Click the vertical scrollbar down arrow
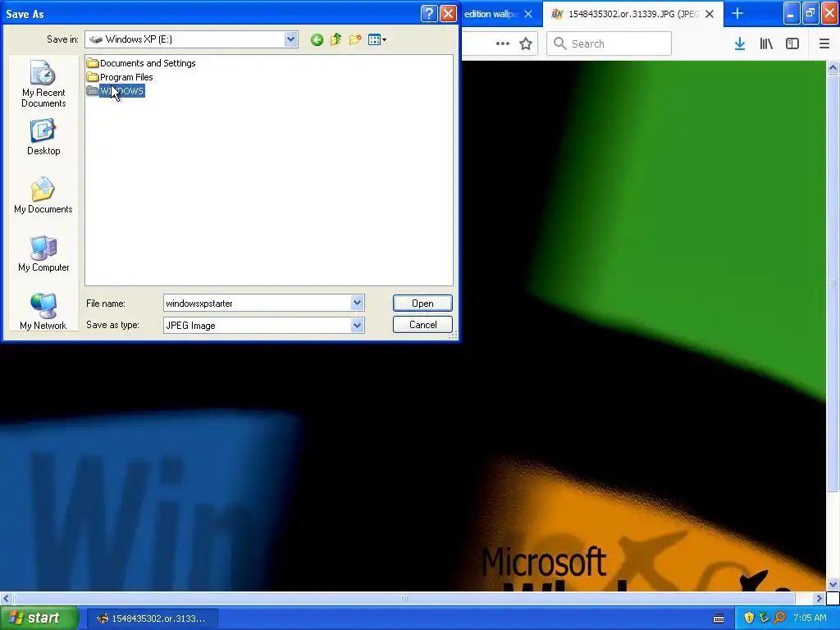 tap(833, 584)
